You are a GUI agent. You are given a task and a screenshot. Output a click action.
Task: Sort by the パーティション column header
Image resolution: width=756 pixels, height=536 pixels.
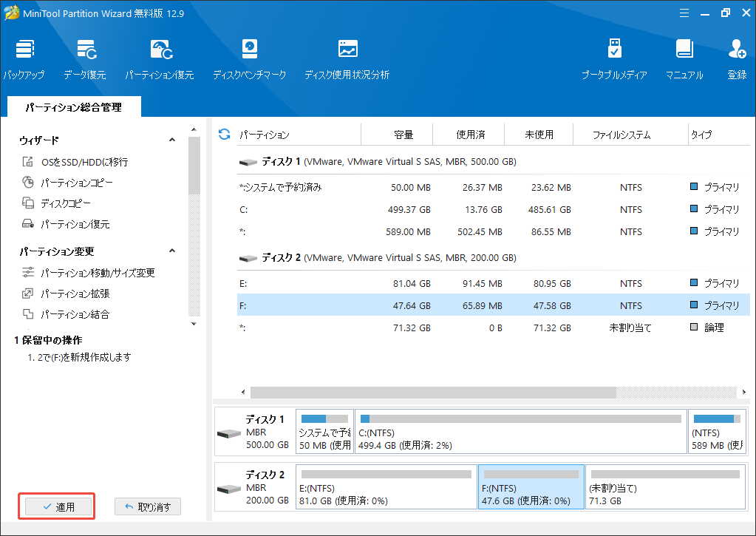tap(299, 134)
